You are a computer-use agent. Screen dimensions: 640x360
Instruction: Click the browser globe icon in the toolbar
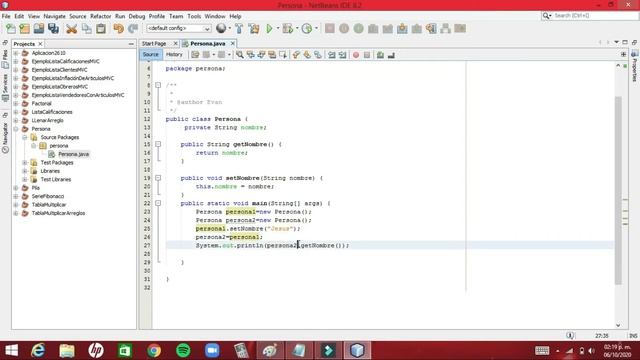coord(221,28)
